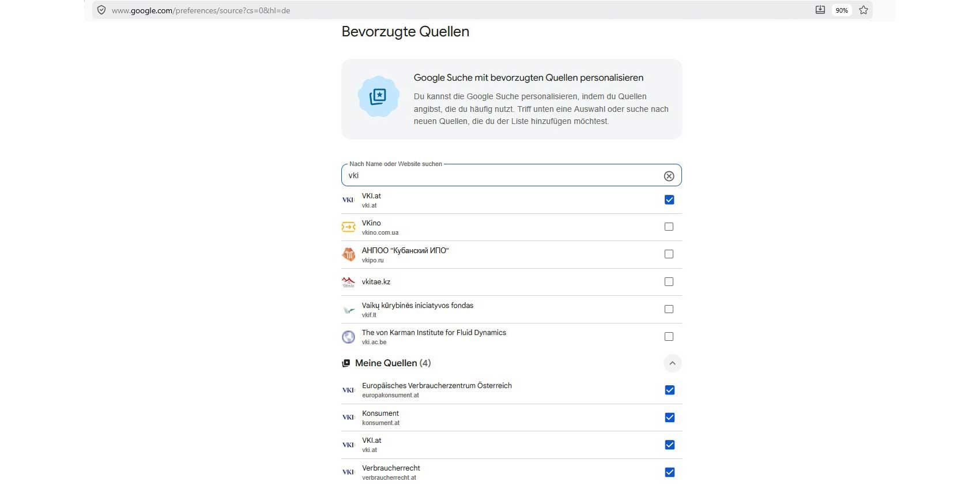Collapse the Meine Quellen section chevron

coord(672,363)
